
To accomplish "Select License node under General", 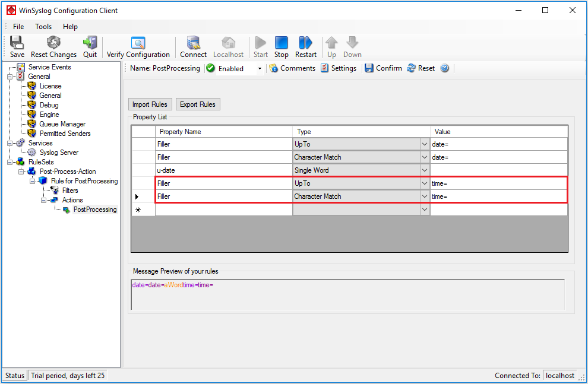I will pos(50,86).
